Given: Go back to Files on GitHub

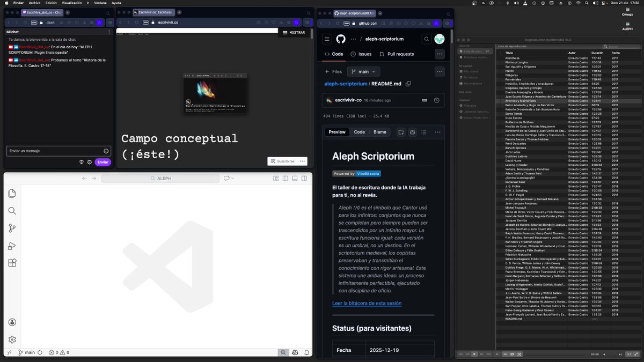Looking at the screenshot, I should (x=333, y=71).
